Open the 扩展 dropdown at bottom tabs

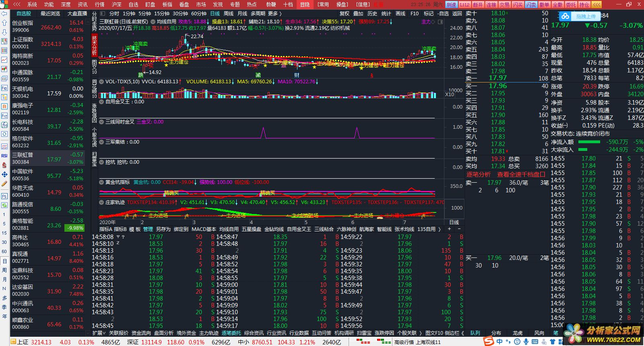(x=99, y=333)
